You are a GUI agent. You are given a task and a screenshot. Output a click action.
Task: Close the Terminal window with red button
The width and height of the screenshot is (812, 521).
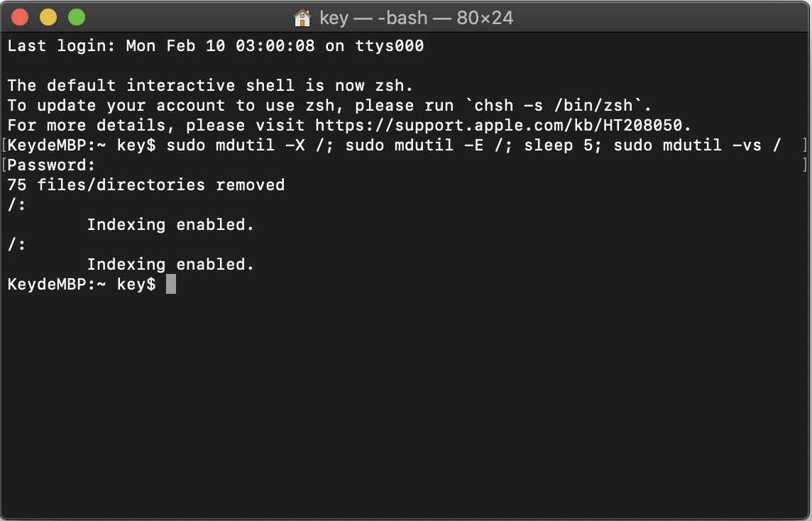[20, 18]
